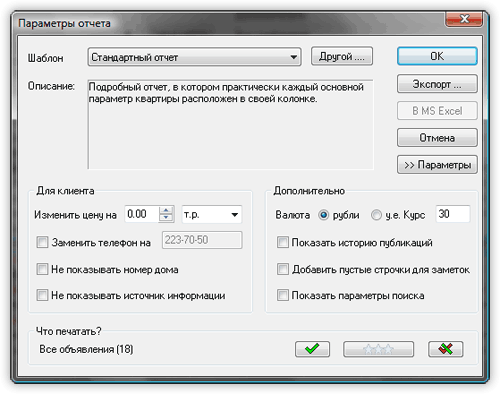Click the Другой template button
Screen dimensions: 500x394
[x=342, y=56]
